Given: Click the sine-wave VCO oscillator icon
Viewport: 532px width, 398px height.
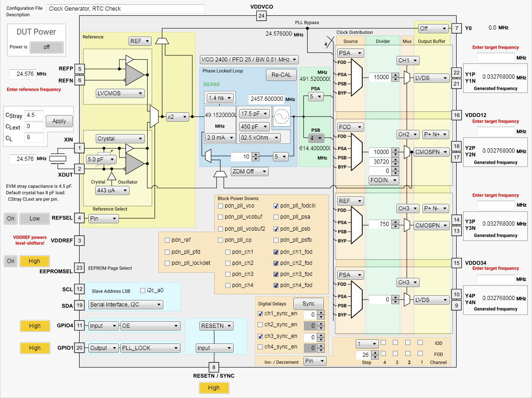Looking at the screenshot, I should tap(281, 116).
